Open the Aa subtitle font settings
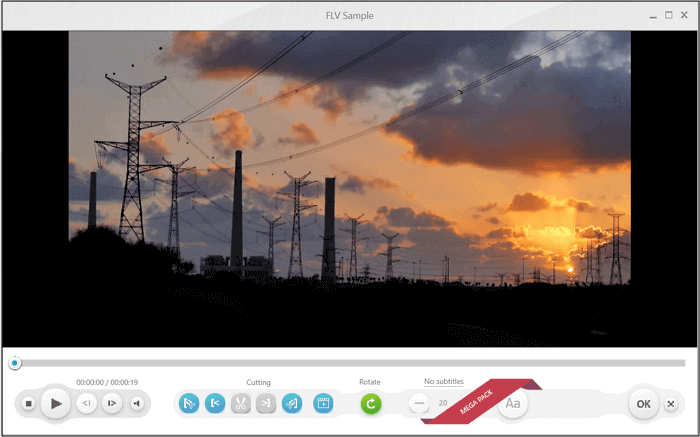This screenshot has width=700, height=437. click(513, 404)
